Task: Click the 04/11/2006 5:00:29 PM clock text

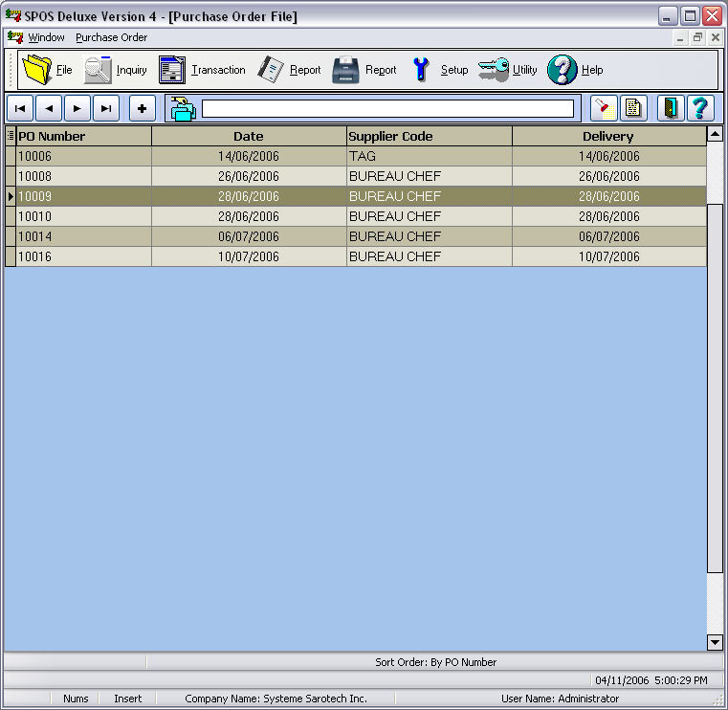Action: [651, 680]
